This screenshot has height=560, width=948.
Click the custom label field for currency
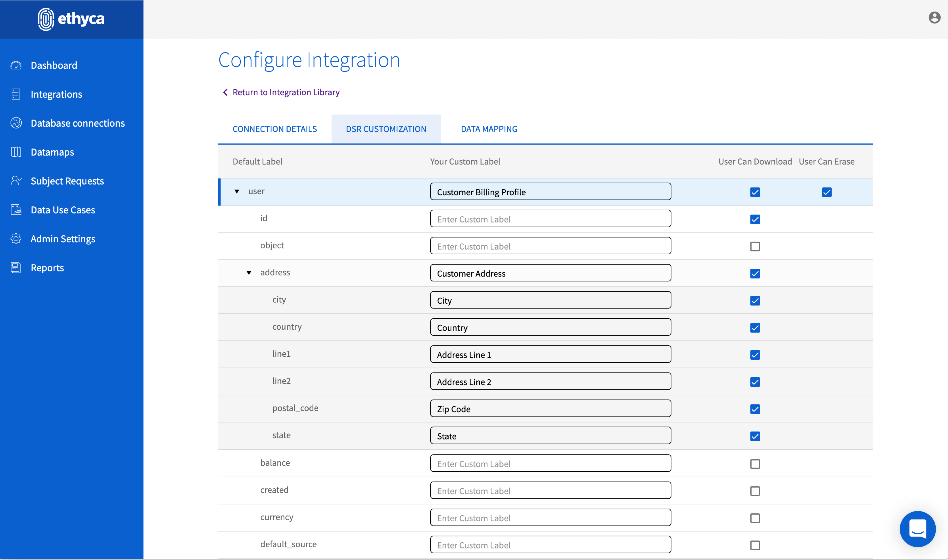(550, 518)
